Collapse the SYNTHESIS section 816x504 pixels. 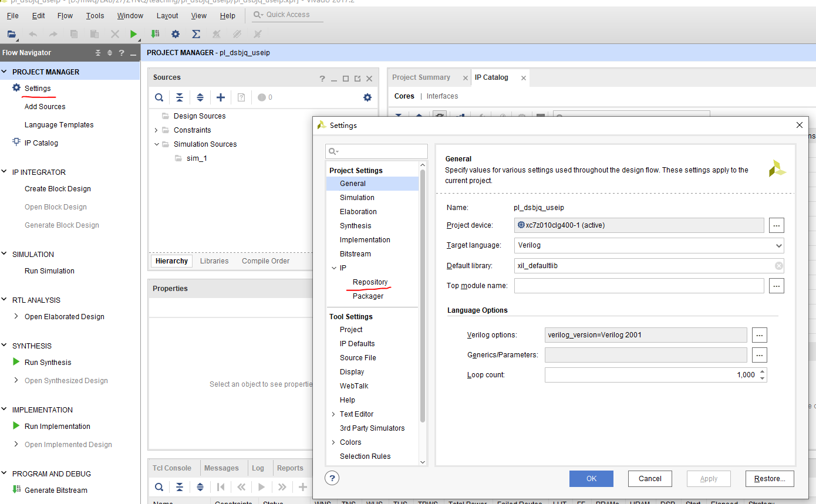tap(5, 346)
